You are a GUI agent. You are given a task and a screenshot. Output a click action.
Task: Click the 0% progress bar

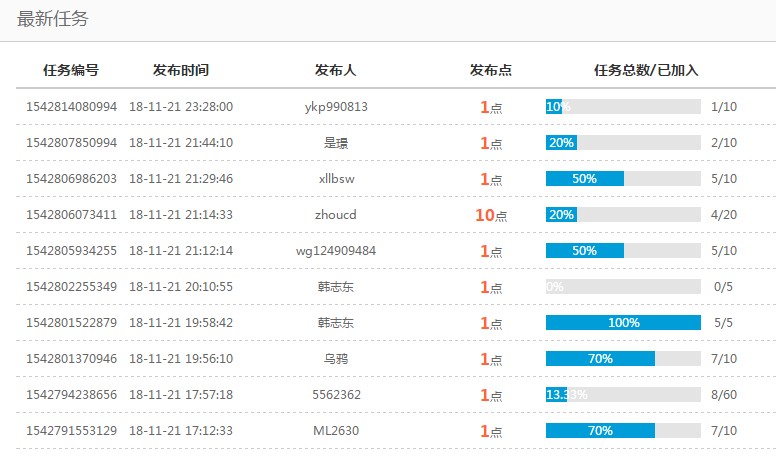point(623,287)
